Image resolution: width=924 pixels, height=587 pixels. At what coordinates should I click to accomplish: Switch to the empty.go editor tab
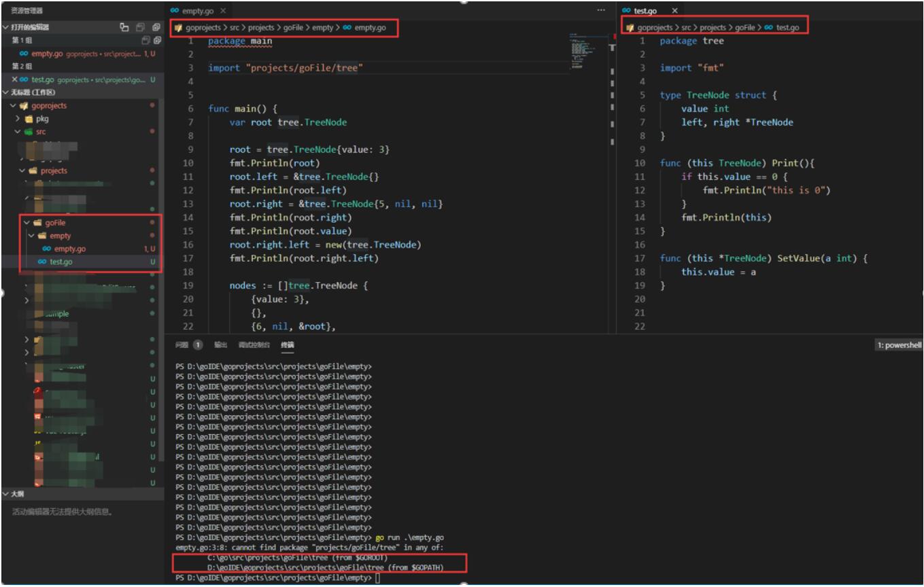click(199, 12)
